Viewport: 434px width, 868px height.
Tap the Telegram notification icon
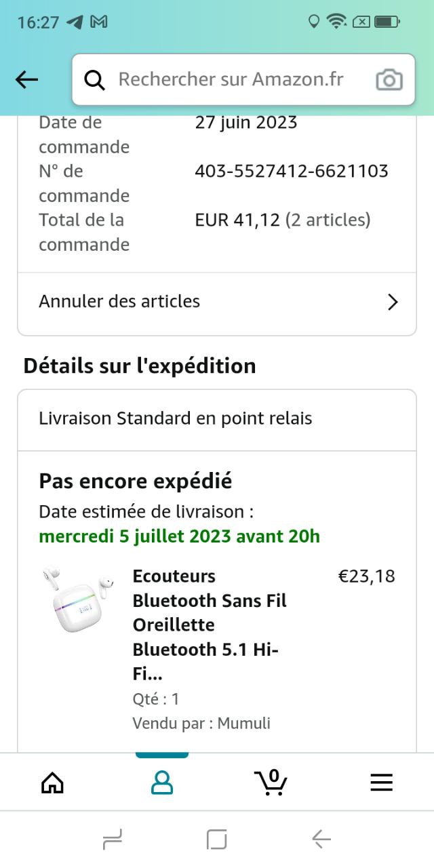pyautogui.click(x=75, y=22)
